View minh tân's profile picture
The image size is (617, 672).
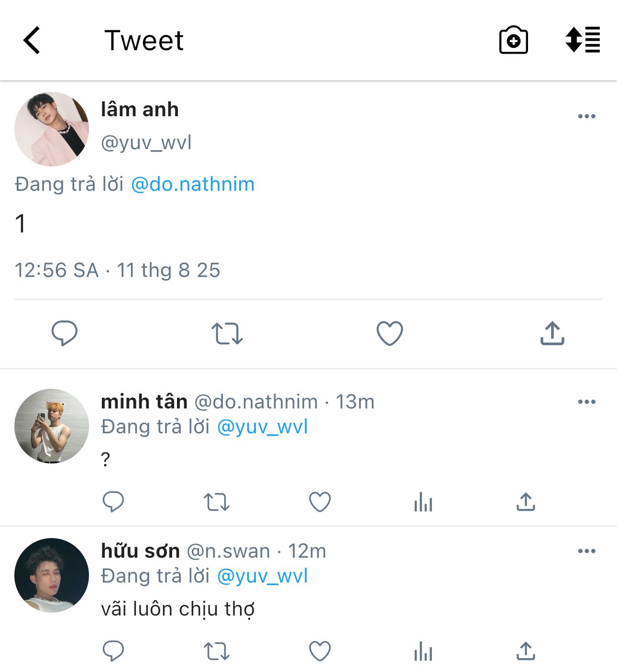52,426
